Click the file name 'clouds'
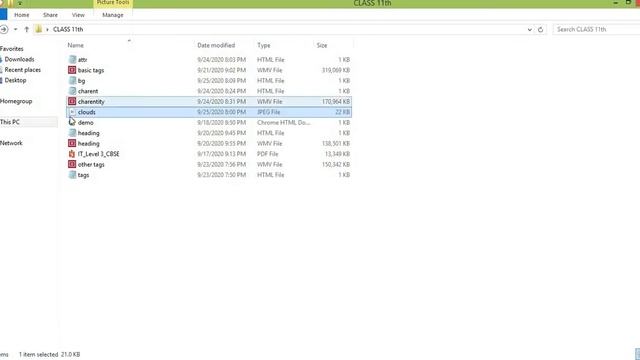640x360 pixels. coord(87,112)
